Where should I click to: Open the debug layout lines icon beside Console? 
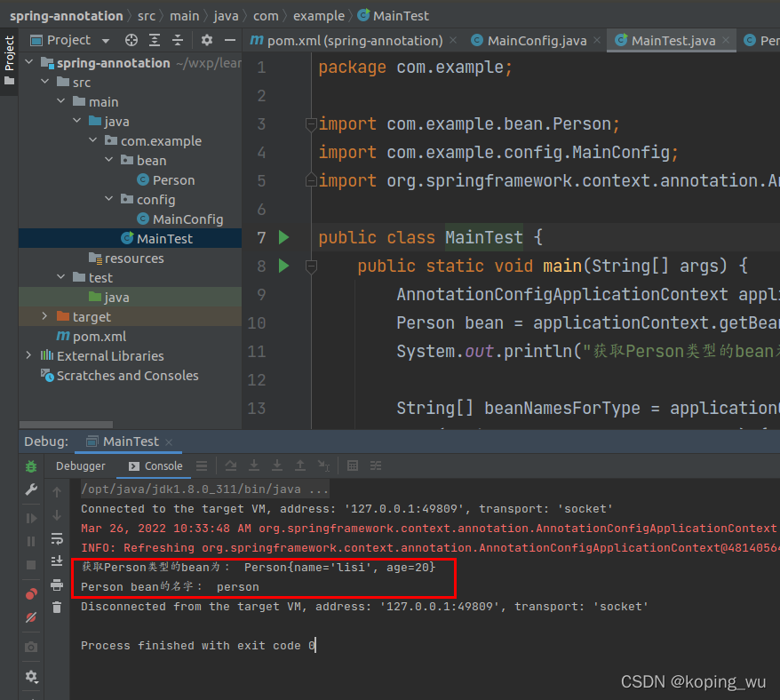202,465
